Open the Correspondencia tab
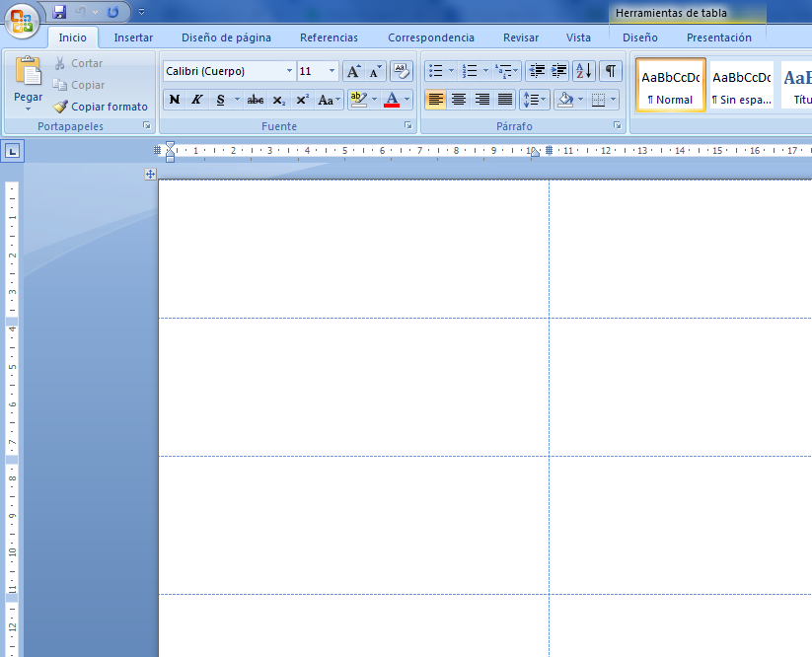The image size is (812, 657). coord(431,37)
